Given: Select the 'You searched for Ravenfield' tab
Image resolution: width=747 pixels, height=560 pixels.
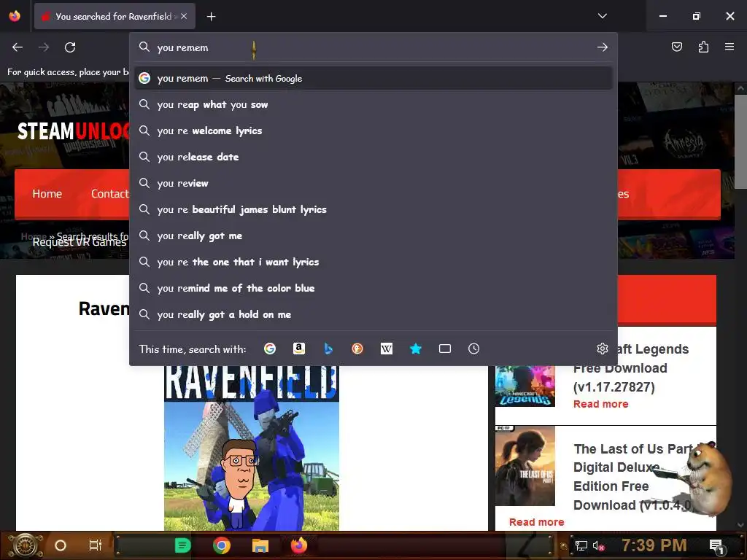Looking at the screenshot, I should tap(115, 16).
